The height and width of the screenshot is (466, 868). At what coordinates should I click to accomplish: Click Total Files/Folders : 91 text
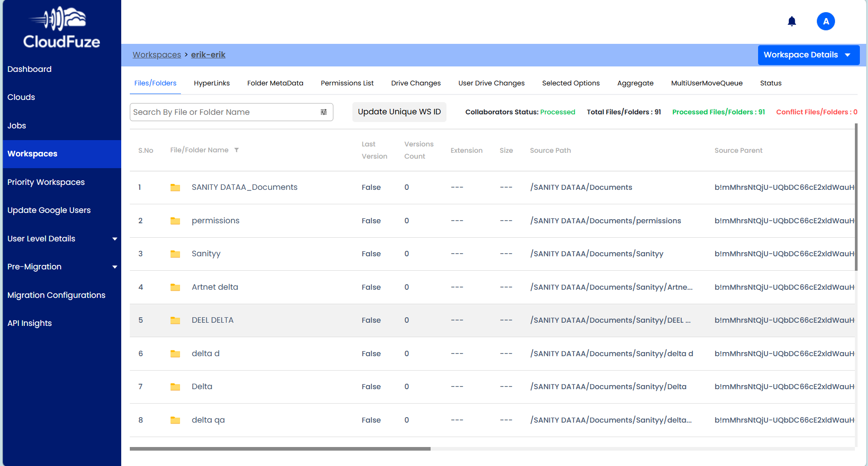(624, 112)
